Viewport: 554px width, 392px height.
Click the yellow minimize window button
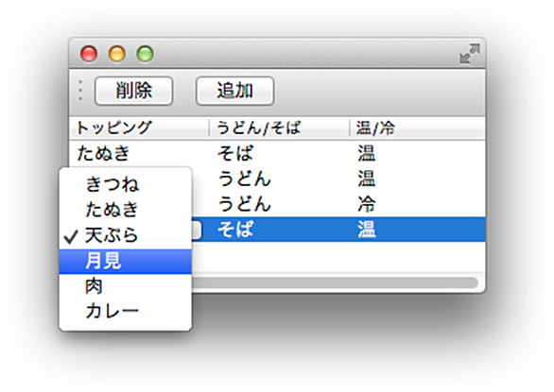(116, 54)
